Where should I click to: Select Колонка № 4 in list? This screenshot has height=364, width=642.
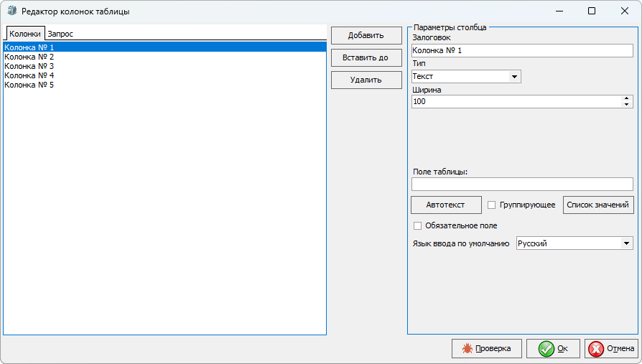(164, 75)
